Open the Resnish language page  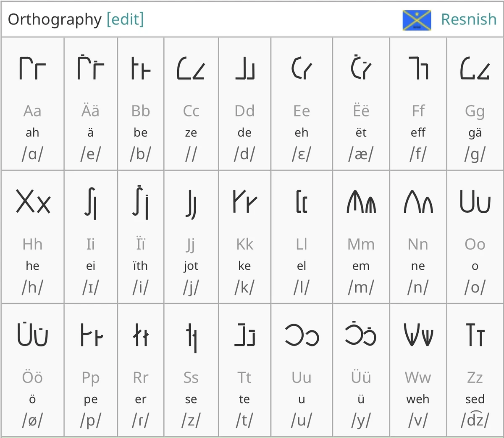point(469,19)
